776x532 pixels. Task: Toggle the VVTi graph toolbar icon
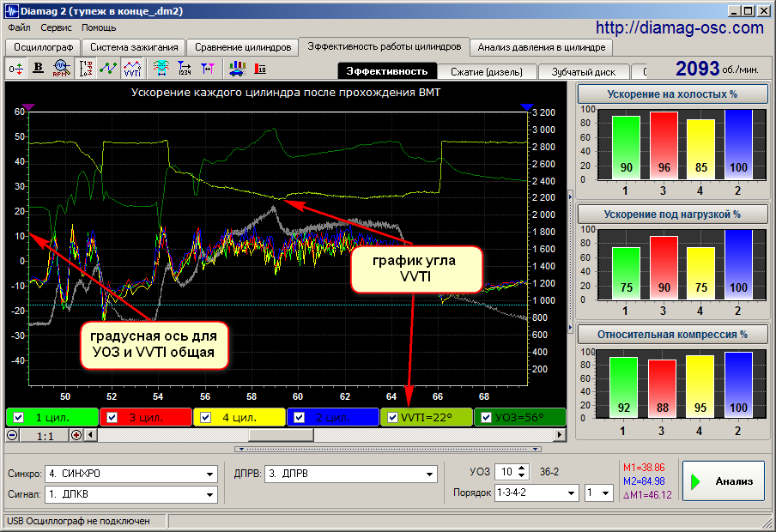pos(132,69)
